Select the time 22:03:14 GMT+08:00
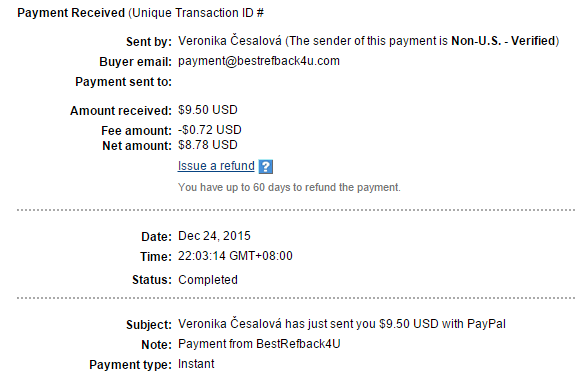 235,256
